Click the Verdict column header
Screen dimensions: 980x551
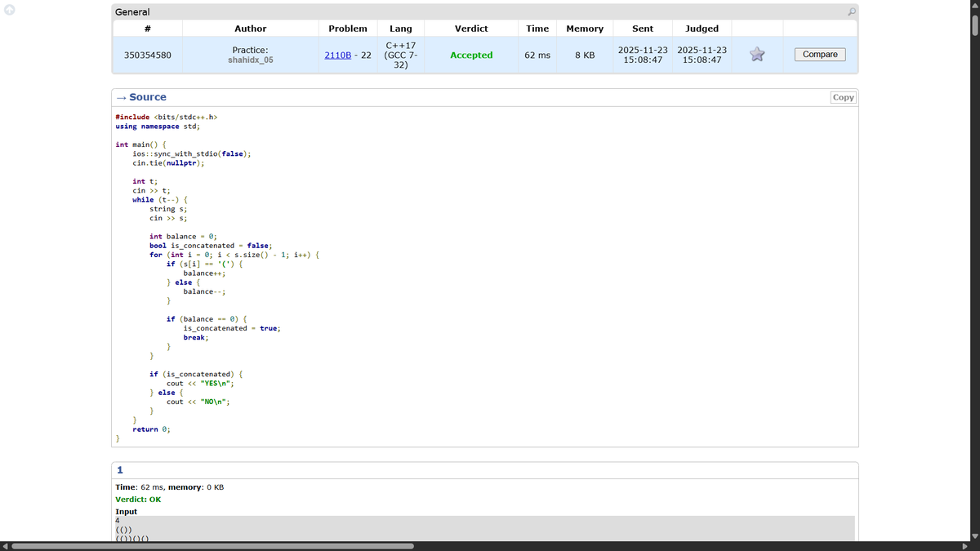coord(471,29)
